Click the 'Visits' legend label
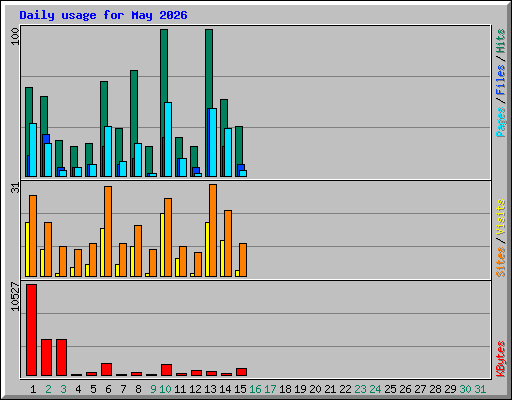The image size is (512, 400). point(500,217)
